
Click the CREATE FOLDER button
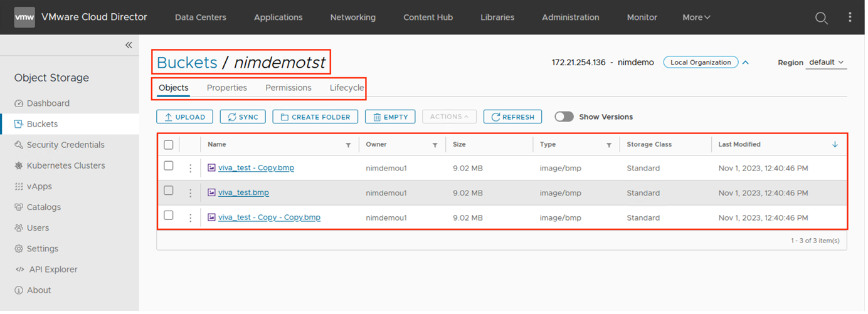tap(315, 117)
